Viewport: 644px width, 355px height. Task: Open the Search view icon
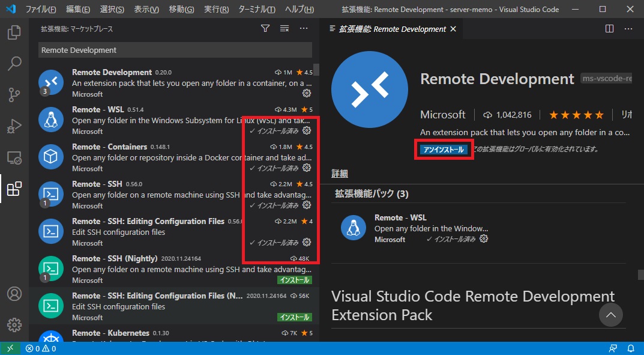(14, 64)
